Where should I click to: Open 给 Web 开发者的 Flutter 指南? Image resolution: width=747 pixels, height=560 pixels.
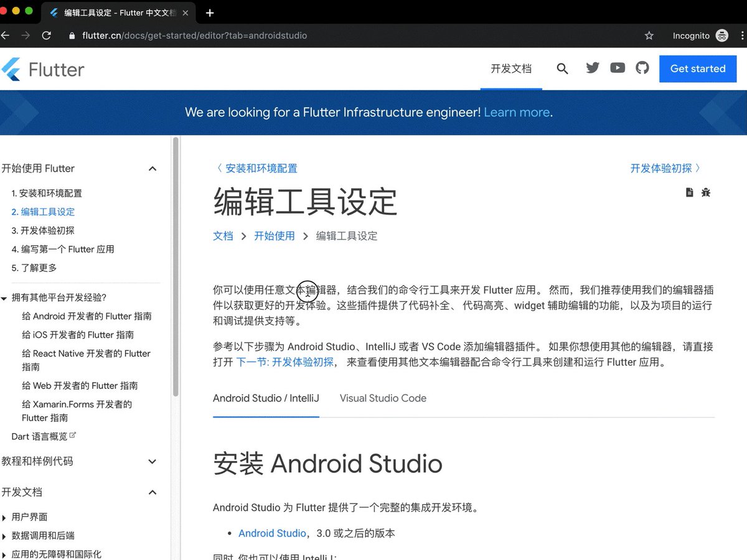[80, 386]
